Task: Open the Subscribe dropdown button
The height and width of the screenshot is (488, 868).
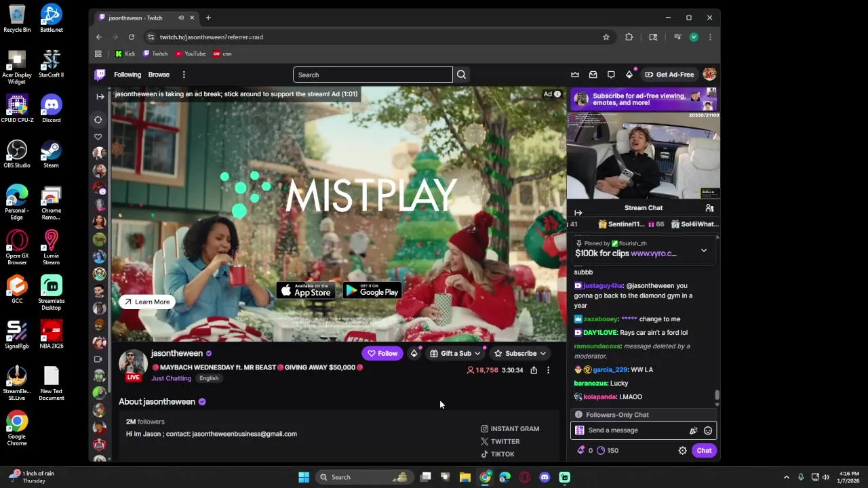Action: click(521, 353)
